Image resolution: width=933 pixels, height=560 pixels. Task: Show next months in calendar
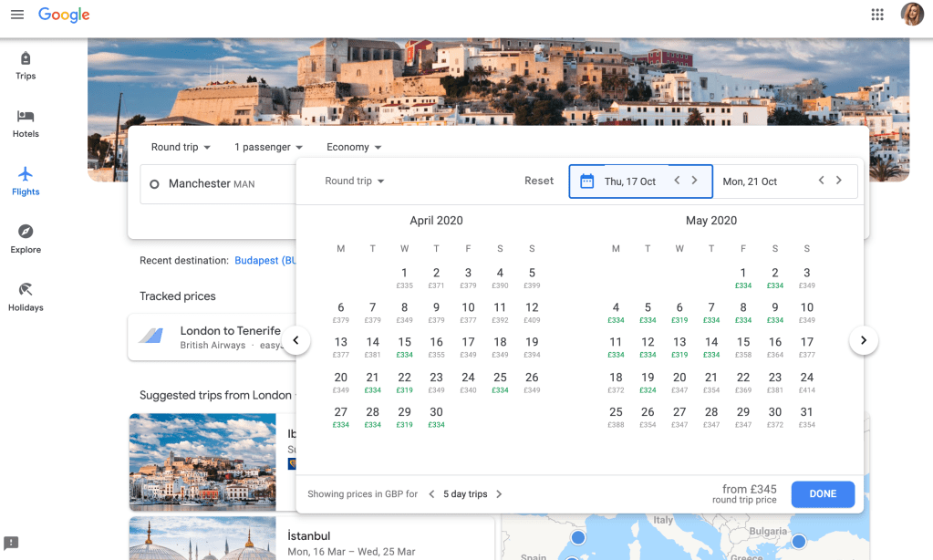[863, 341]
